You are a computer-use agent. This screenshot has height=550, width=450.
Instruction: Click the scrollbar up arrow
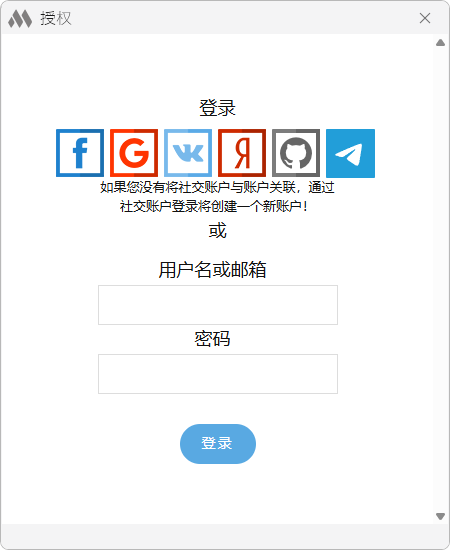point(441,43)
